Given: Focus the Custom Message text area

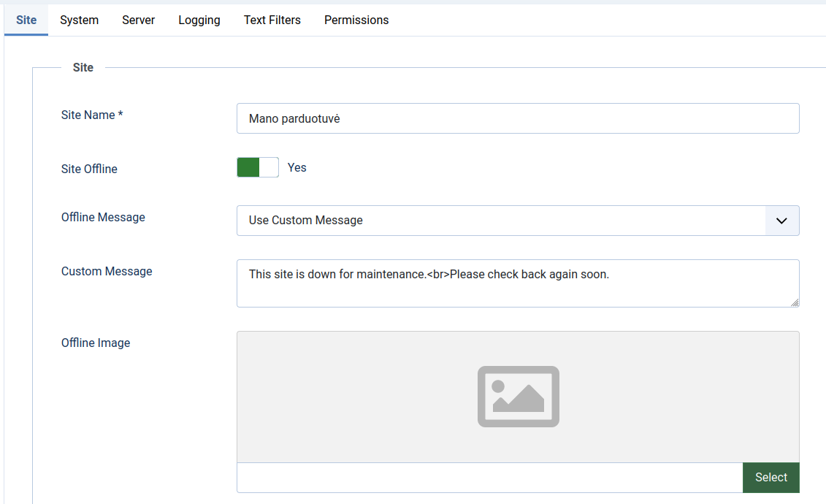Looking at the screenshot, I should click(517, 283).
